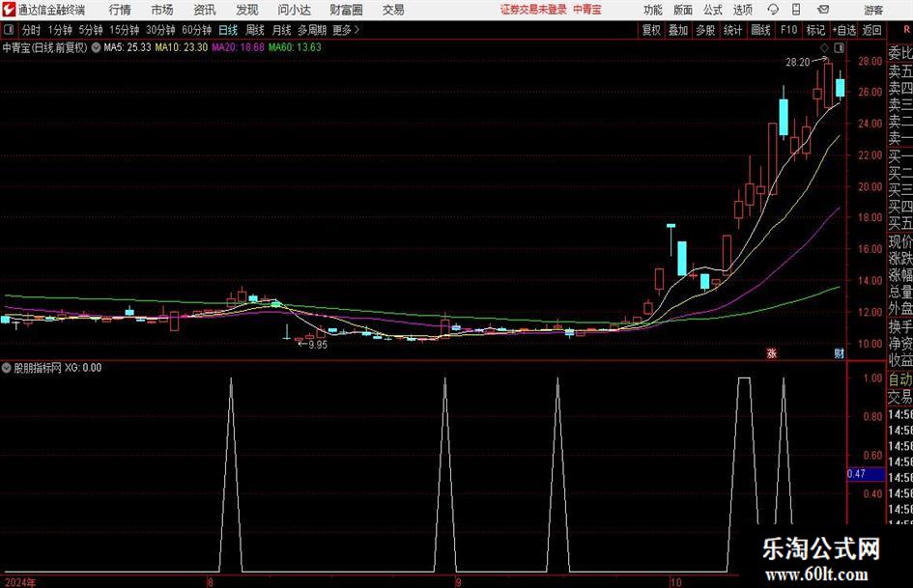Open the 多周期 multi-period view
Image resolution: width=913 pixels, height=588 pixels.
click(x=312, y=30)
